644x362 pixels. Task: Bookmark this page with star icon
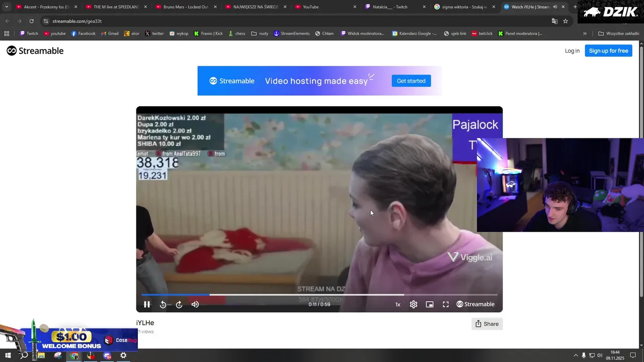coord(566,21)
